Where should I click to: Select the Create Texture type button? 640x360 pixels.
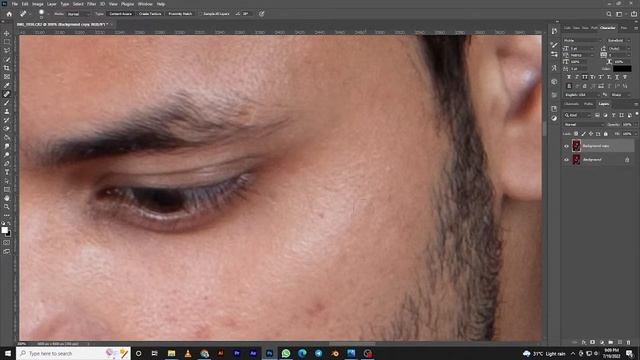[150, 14]
